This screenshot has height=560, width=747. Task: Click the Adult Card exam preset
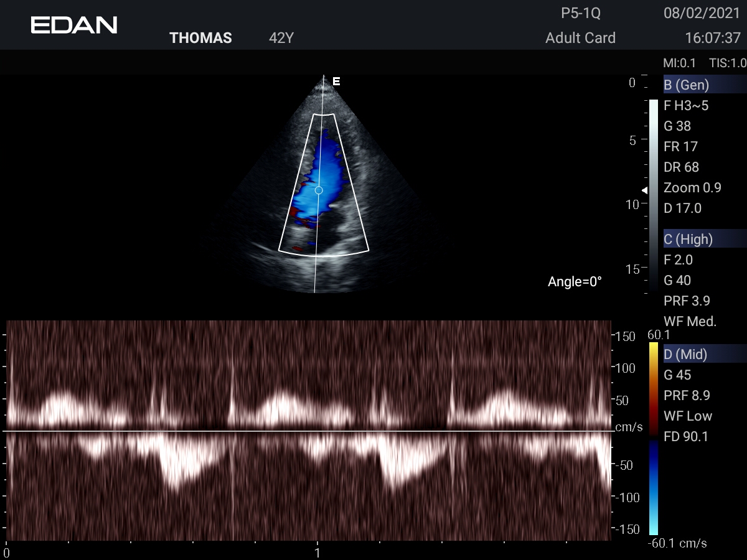coord(580,38)
